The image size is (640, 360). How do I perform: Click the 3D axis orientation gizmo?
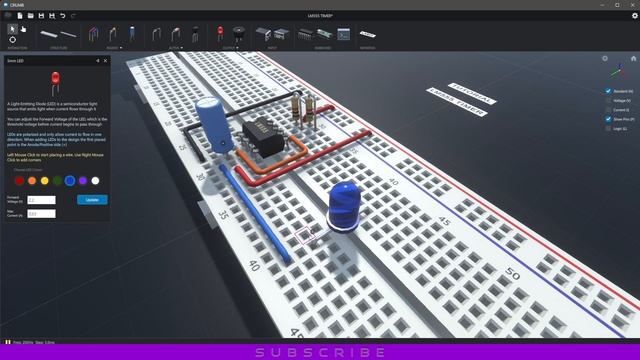click(x=618, y=71)
